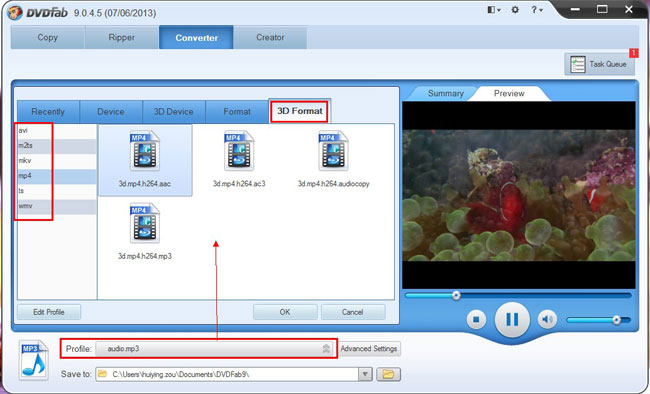
Task: Browse for output folder icon
Action: [388, 375]
